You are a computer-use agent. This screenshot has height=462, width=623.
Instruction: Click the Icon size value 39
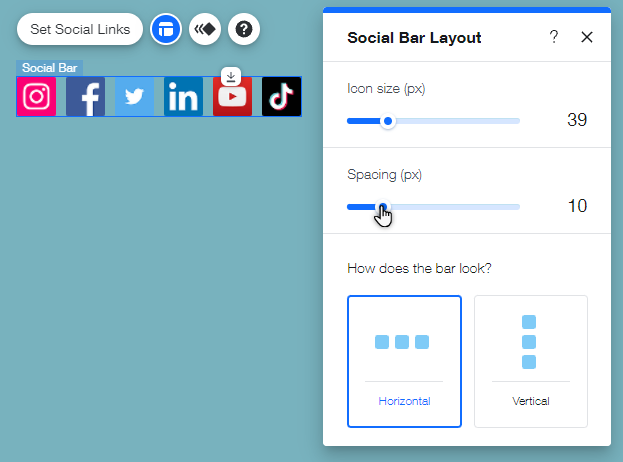point(577,120)
